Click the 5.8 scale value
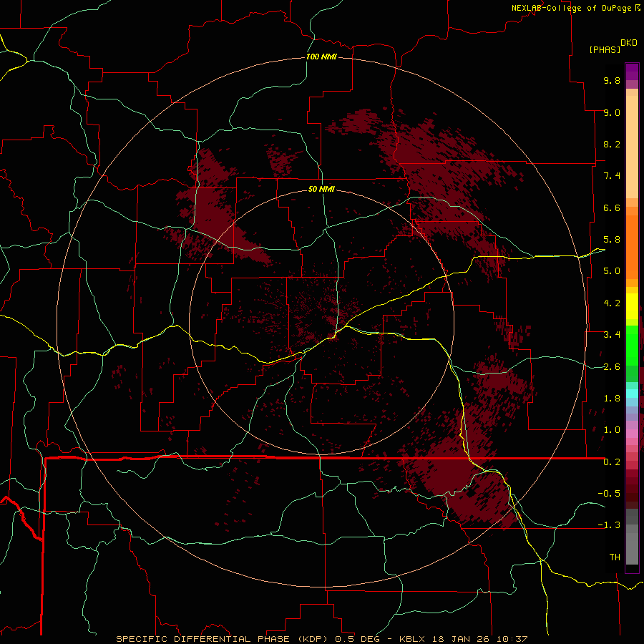 pyautogui.click(x=612, y=240)
